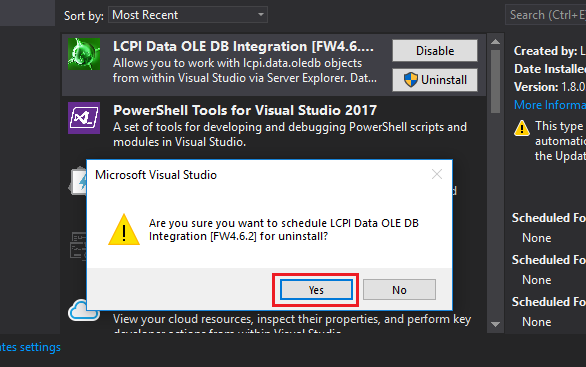Click the Sort by dropdown arrow
Screen dimensions: 586x367
(261, 15)
